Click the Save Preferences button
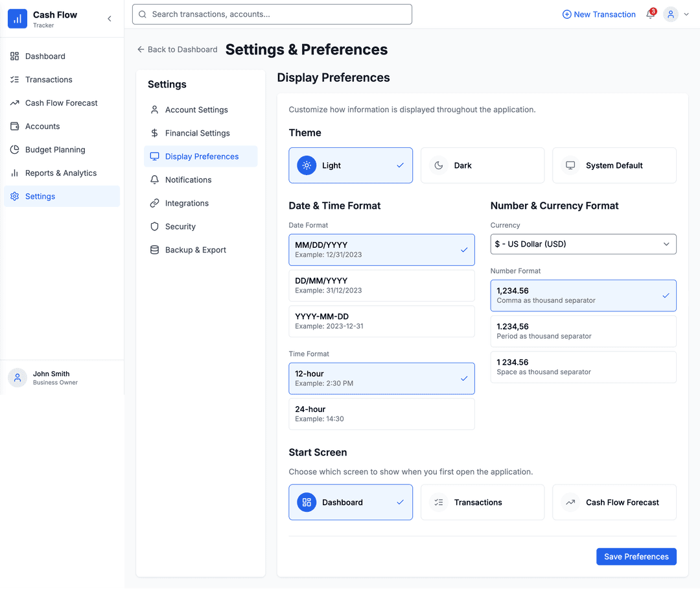 click(x=636, y=557)
